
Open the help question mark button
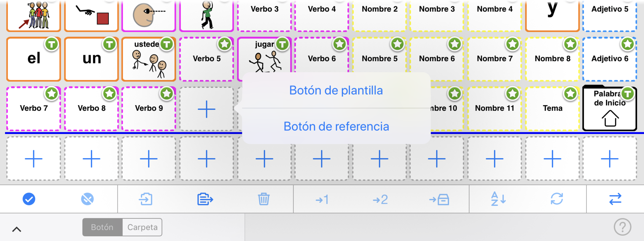622,227
